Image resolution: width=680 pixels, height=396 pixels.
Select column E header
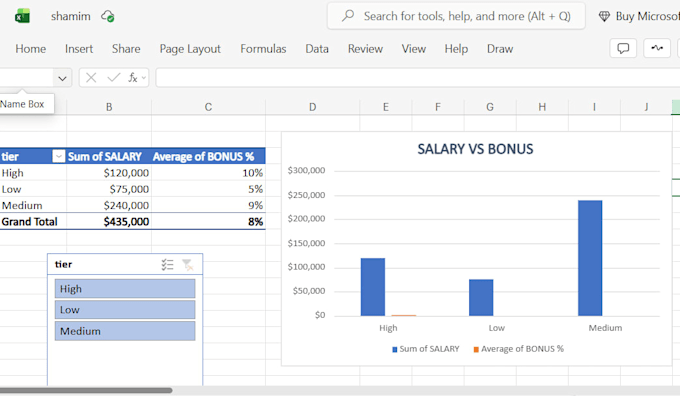pyautogui.click(x=386, y=107)
